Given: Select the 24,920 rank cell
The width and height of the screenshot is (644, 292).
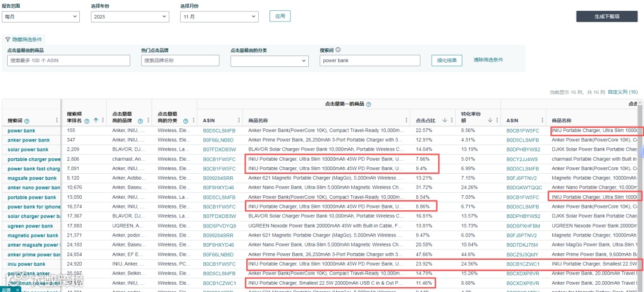Looking at the screenshot, I should coord(75,264).
